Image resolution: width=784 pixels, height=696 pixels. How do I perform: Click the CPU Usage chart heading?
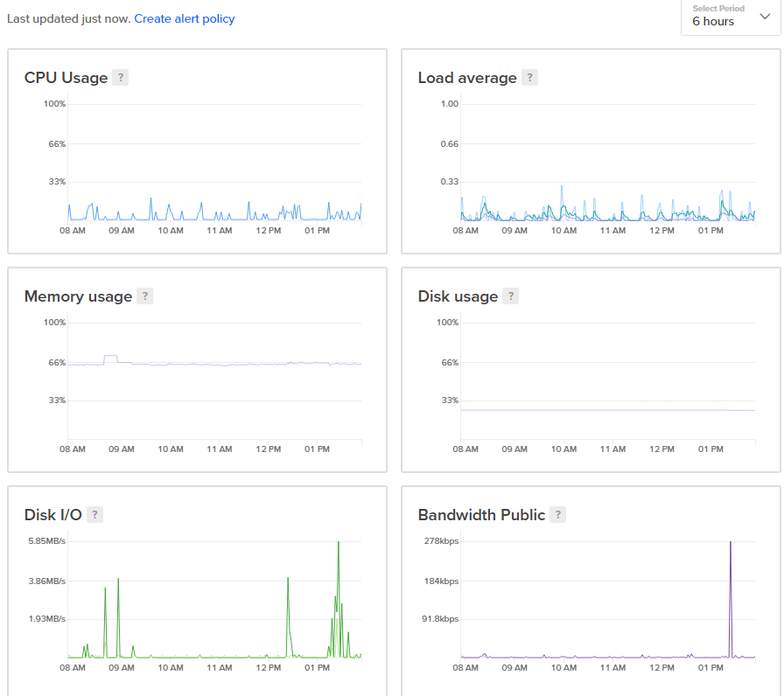pyautogui.click(x=66, y=78)
